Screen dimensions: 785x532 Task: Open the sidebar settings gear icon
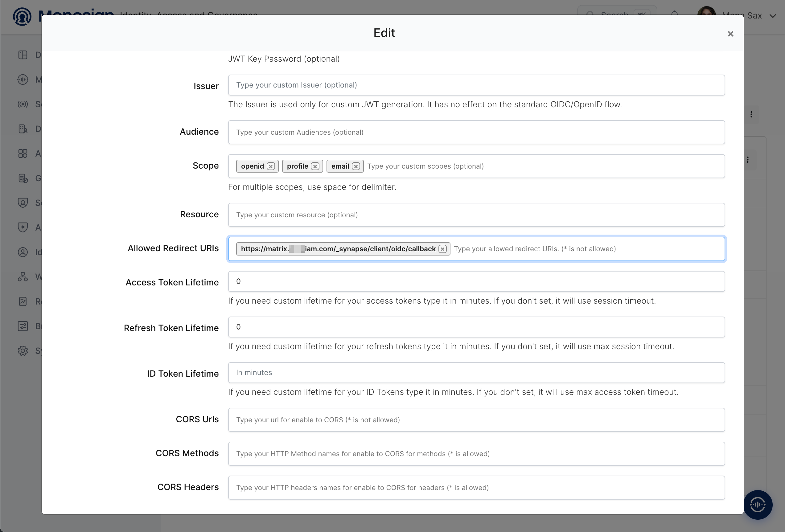click(23, 351)
